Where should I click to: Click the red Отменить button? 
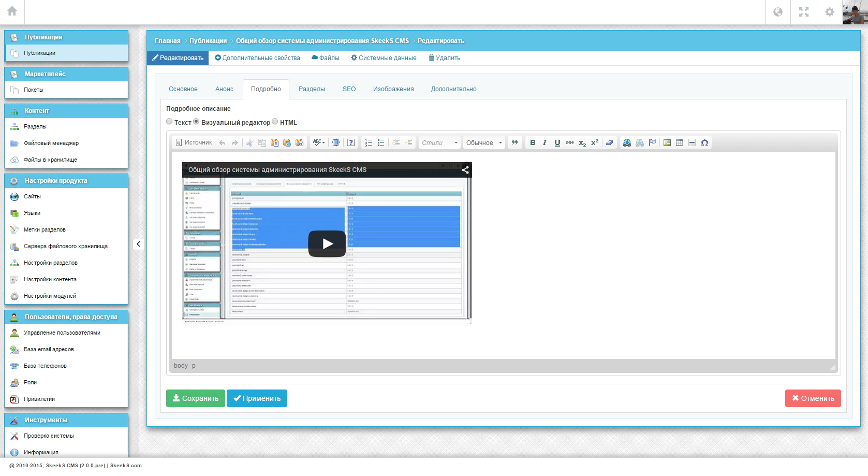point(813,398)
